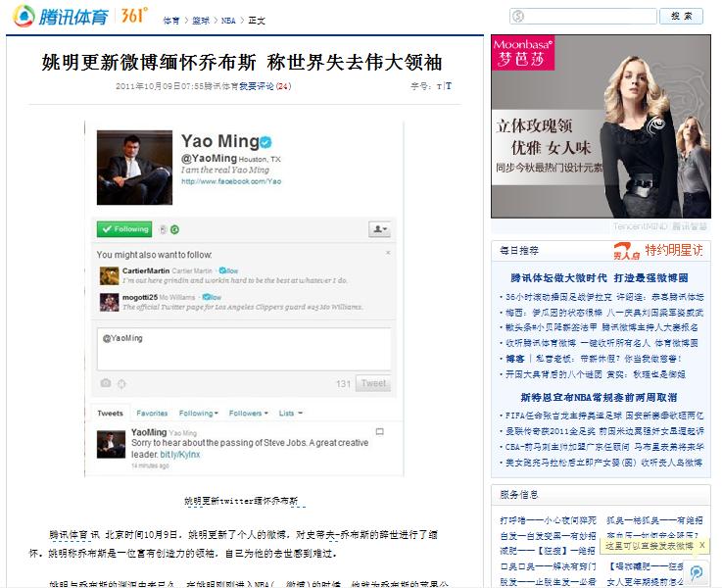This screenshot has width=722, height=588.
Task: Toggle the green Following button
Action: point(123,229)
